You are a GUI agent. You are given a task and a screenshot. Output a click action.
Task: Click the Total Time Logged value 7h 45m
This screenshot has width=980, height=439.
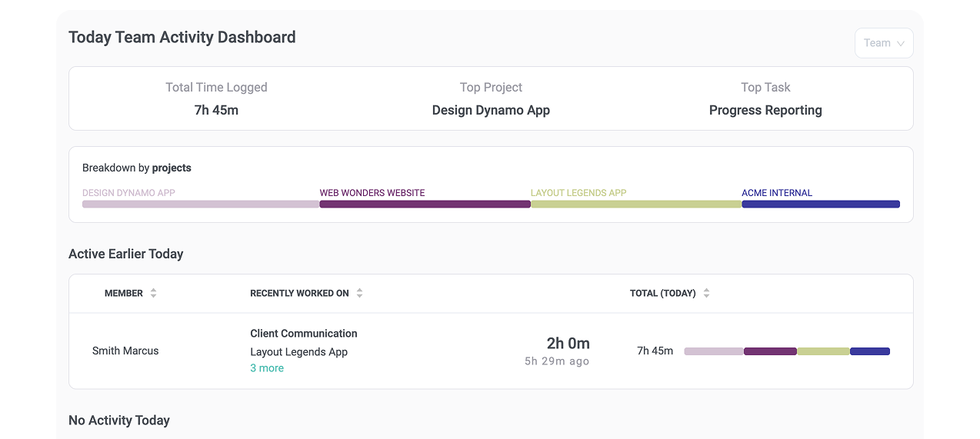pyautogui.click(x=216, y=110)
